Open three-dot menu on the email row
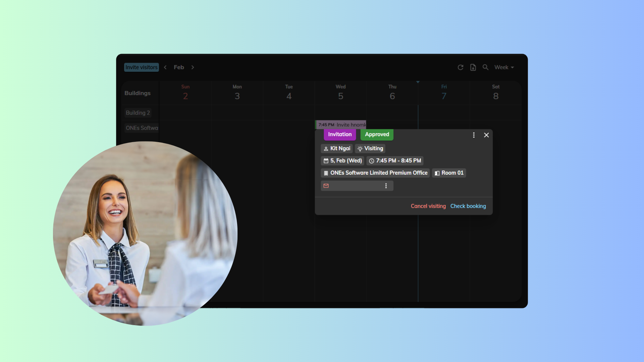Viewport: 644px width, 362px height. pyautogui.click(x=386, y=186)
